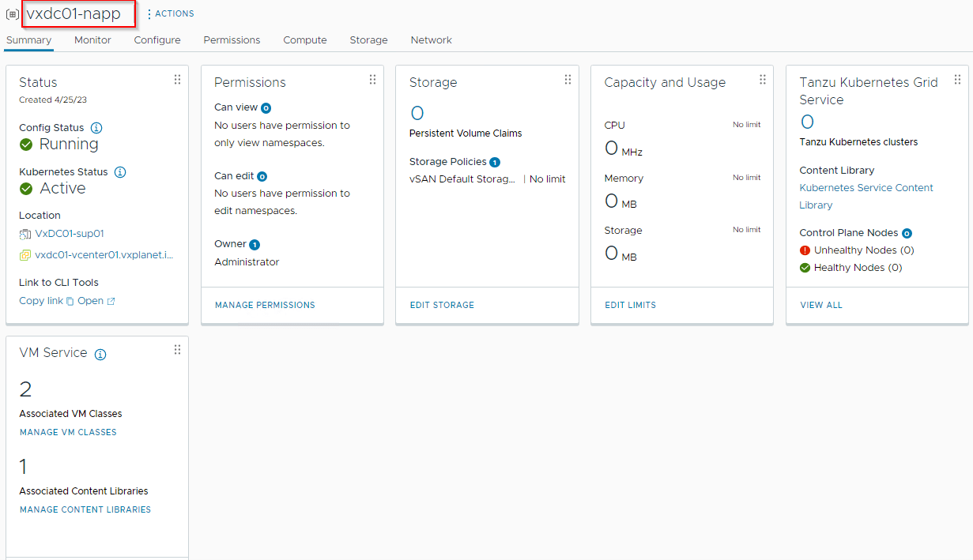Click the Capacity and Usage card drag handle
Image resolution: width=973 pixels, height=560 pixels.
(763, 80)
